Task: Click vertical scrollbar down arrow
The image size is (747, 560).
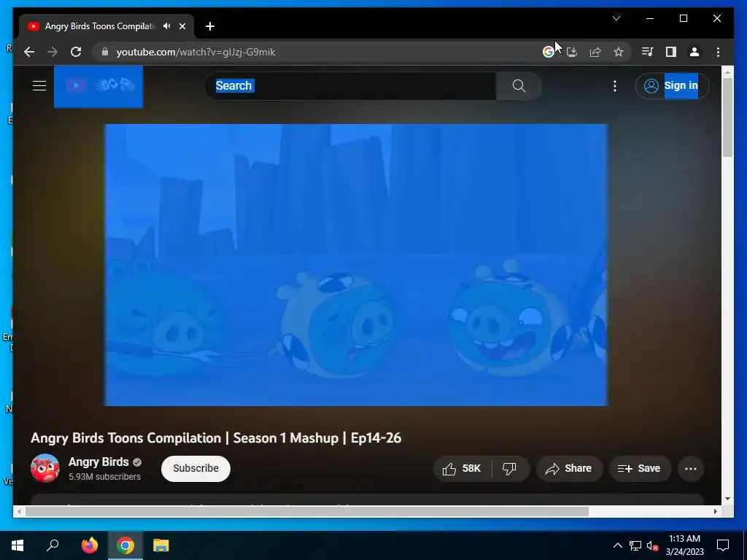Action: tap(727, 499)
